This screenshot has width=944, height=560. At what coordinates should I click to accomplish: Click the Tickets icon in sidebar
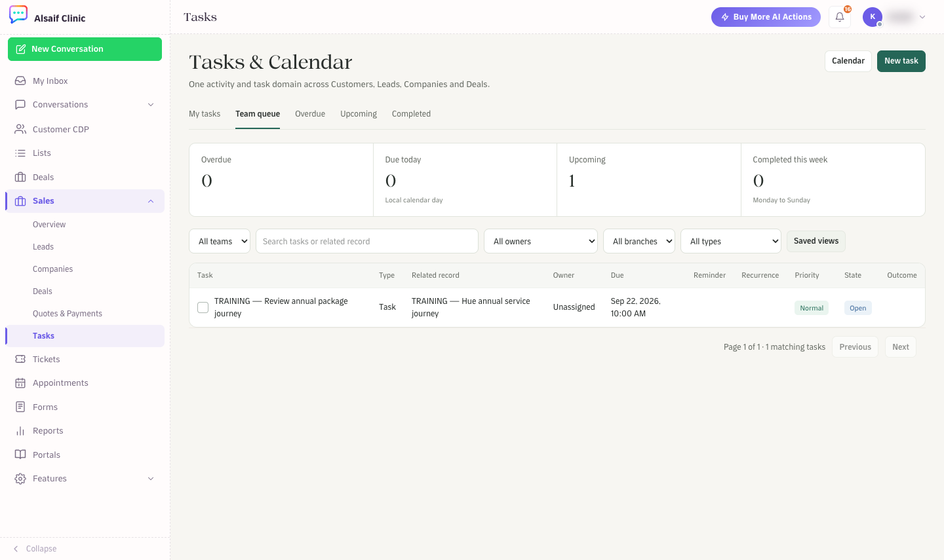coord(20,359)
